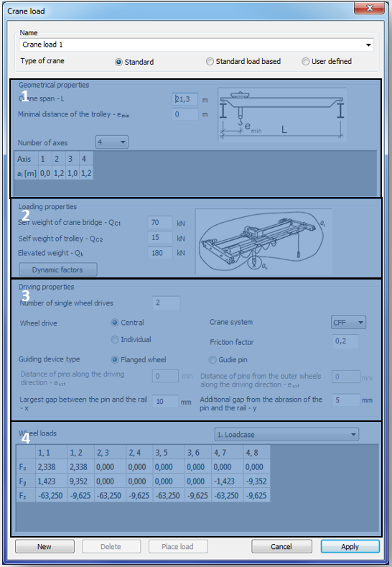The image size is (392, 567).
Task: Click the Fy row header in wheel loads
Action: tap(26, 481)
